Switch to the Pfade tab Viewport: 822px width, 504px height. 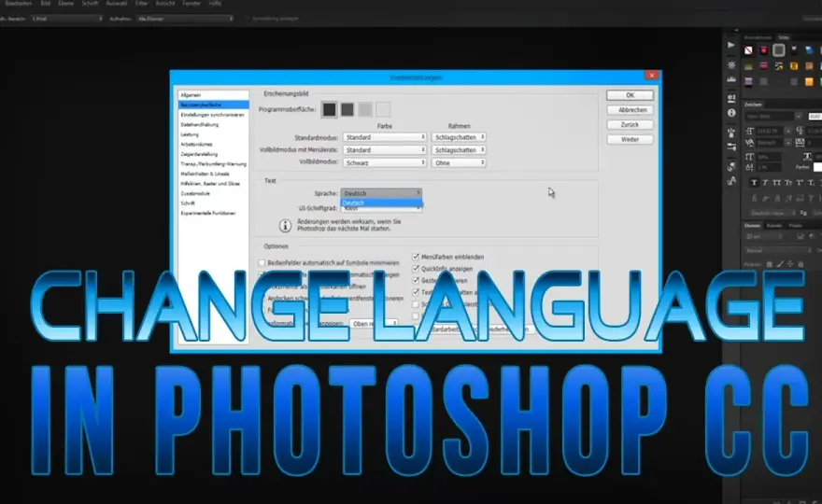[x=795, y=225]
